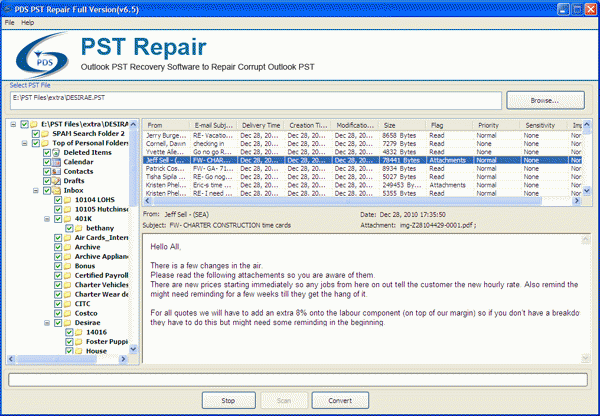Click the bethany folder icon
This screenshot has width=600, height=416.
[x=79, y=228]
